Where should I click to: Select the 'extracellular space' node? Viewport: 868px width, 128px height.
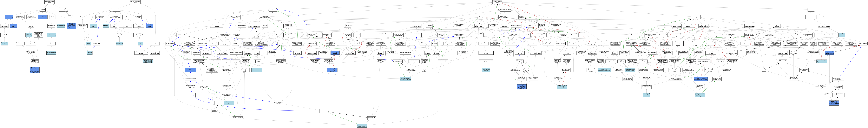[x=149, y=26]
